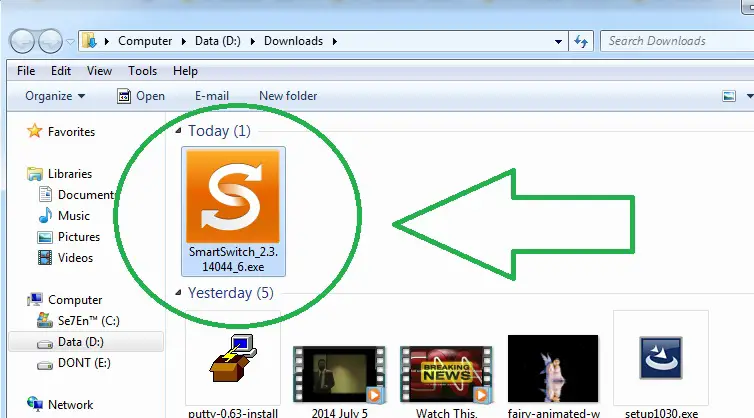
Task: Click the Back navigation button
Action: click(x=22, y=41)
